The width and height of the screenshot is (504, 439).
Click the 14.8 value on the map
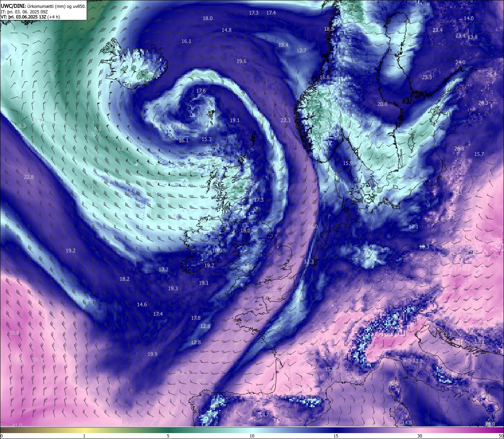[x=226, y=30]
